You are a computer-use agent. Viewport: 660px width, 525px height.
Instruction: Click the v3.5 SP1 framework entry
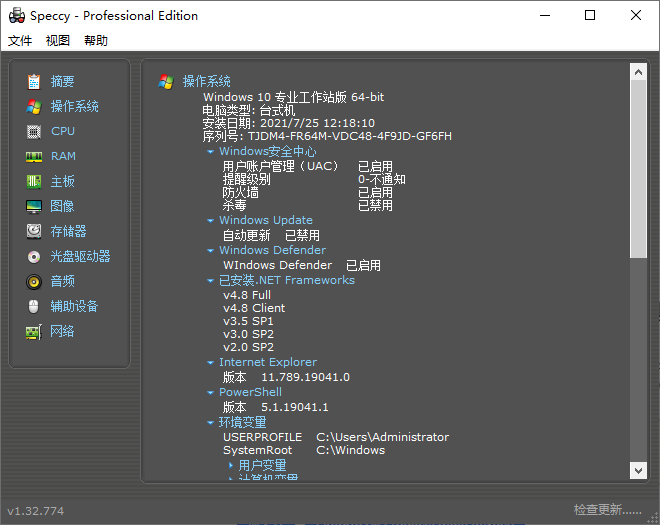[x=248, y=321]
